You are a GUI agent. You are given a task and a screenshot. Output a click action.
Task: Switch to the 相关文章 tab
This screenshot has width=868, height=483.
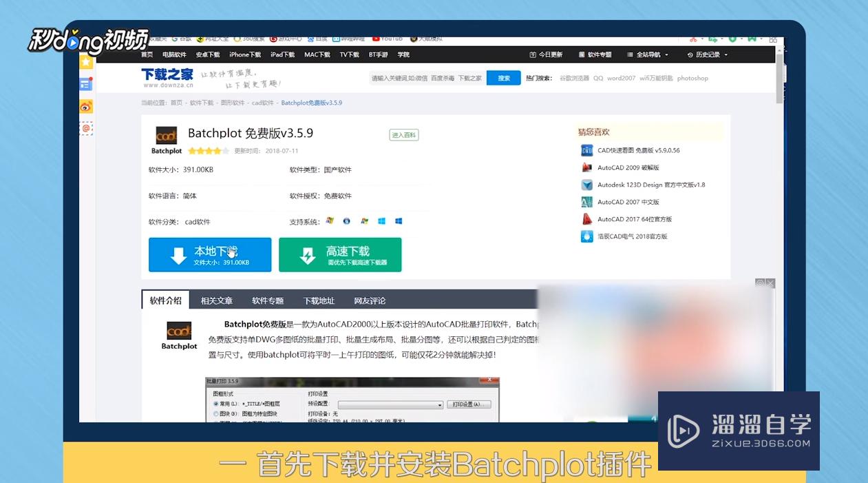pyautogui.click(x=217, y=300)
